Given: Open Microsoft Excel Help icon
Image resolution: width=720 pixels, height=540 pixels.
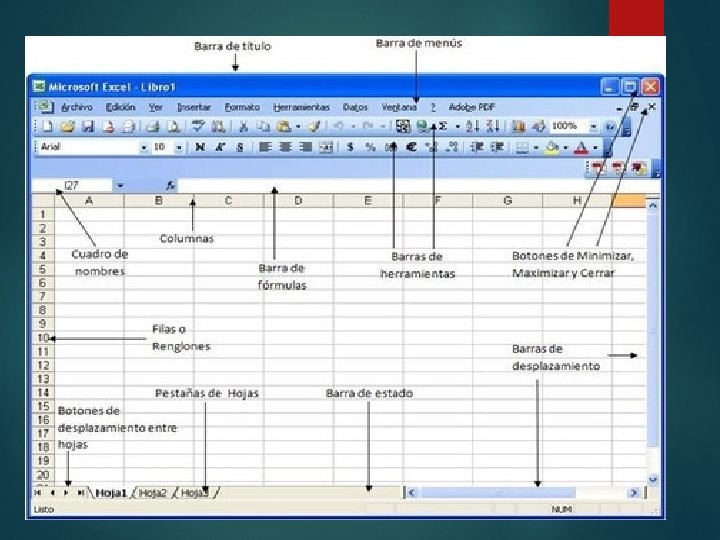Looking at the screenshot, I should pos(610,126).
